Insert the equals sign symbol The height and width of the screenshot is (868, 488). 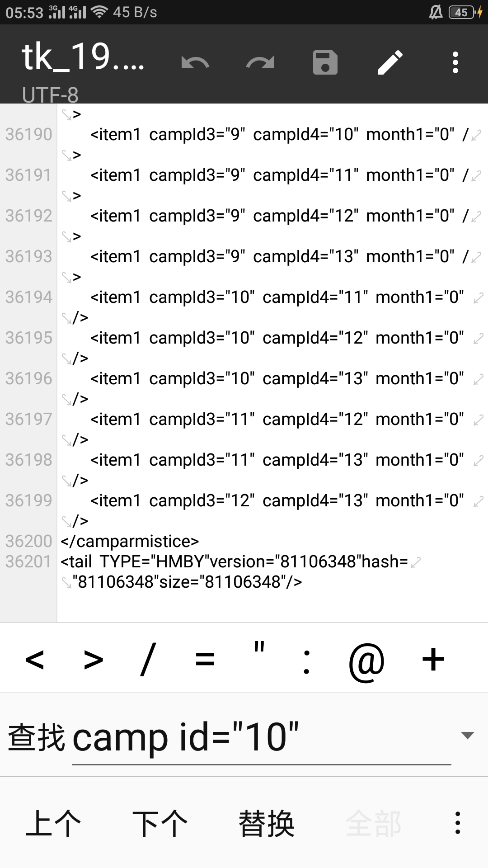205,659
